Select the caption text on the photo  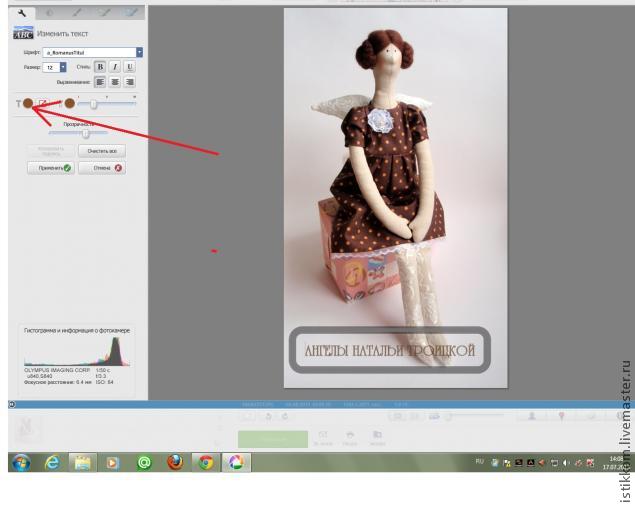[x=389, y=350]
